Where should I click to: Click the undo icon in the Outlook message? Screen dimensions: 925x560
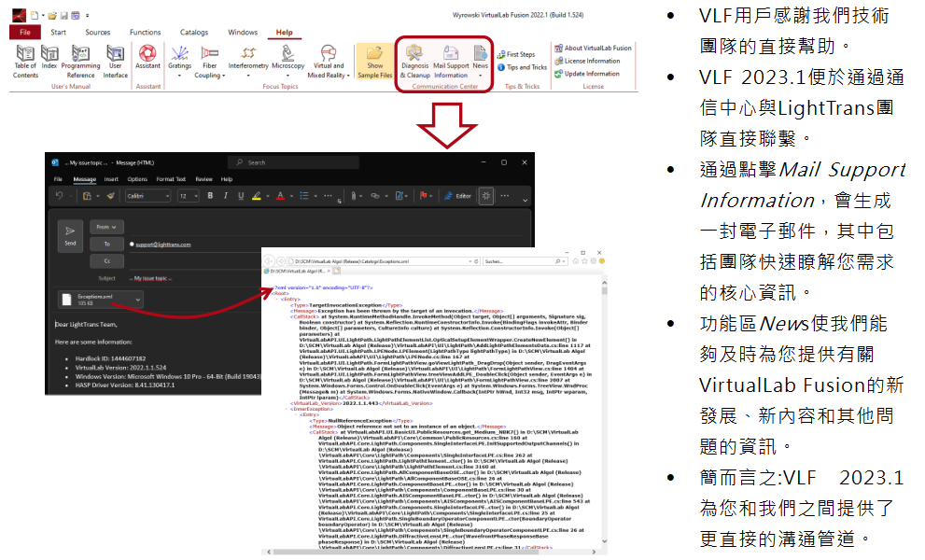click(x=59, y=196)
